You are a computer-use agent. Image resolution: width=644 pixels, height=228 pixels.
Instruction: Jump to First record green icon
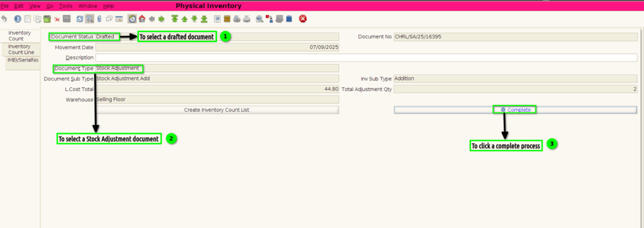point(175,19)
